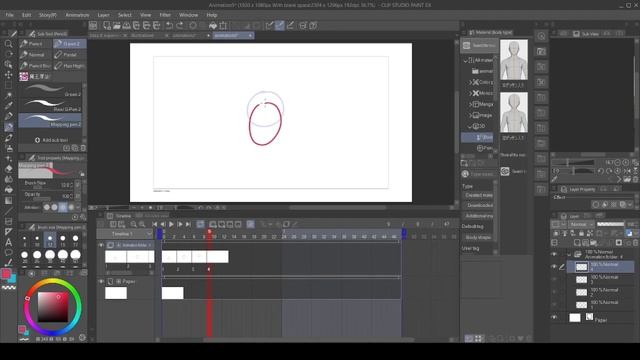Play the animation in timeline
This screenshot has width=640, height=360.
coord(171,224)
